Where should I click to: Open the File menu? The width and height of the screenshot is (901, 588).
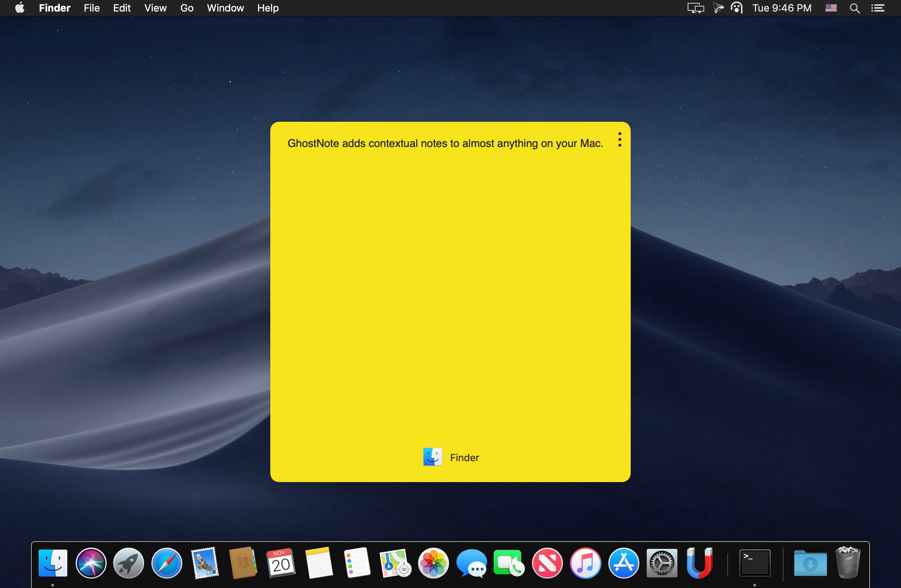coord(92,8)
